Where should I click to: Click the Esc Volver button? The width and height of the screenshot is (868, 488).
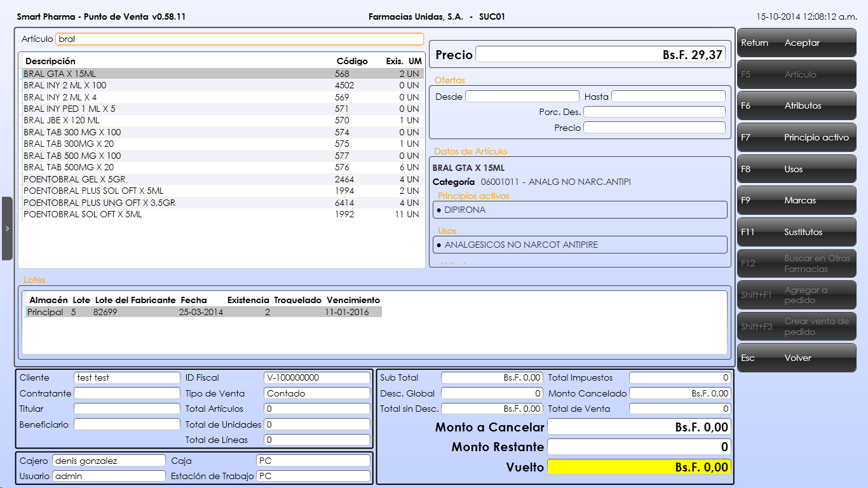(x=797, y=358)
